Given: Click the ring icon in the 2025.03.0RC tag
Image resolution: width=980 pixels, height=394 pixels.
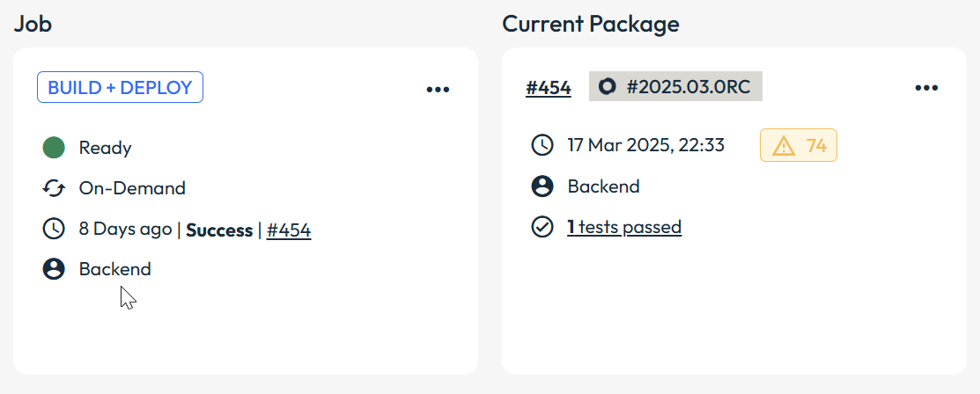Looking at the screenshot, I should 607,87.
